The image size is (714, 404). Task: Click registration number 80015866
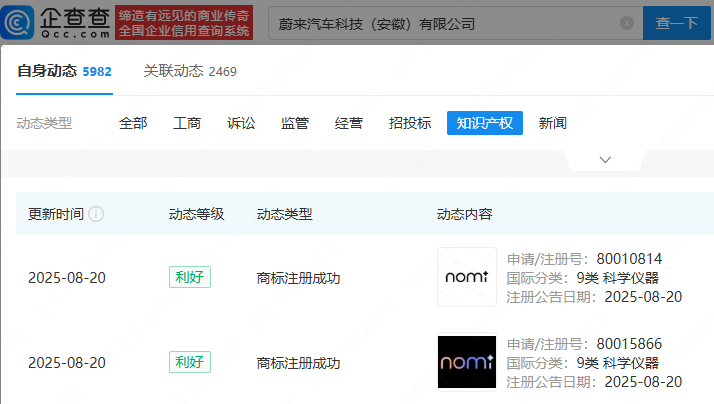point(629,344)
